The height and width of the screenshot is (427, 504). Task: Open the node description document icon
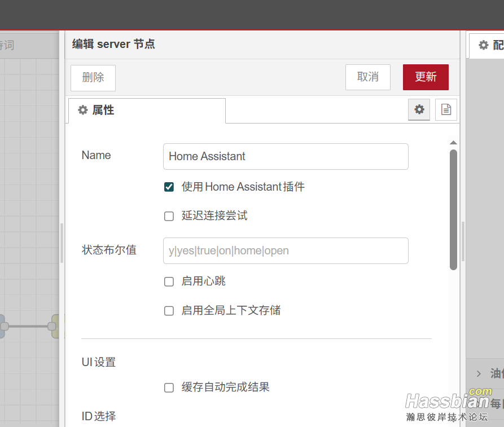pyautogui.click(x=446, y=109)
